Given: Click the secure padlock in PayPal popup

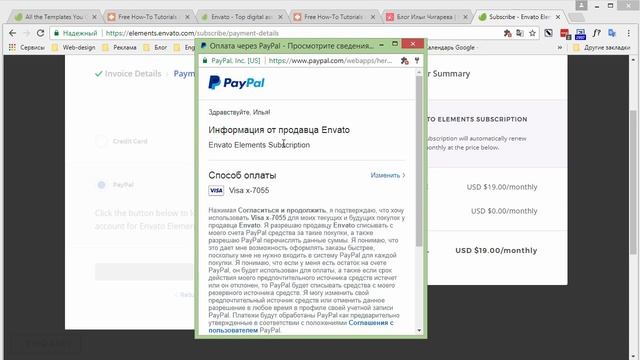Looking at the screenshot, I should 205,60.
